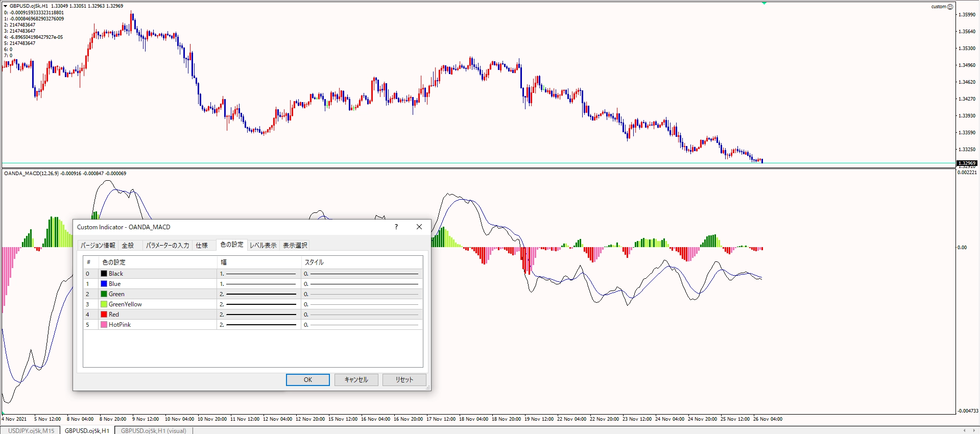Open the バージョン情報 tab
Viewport: 980px width, 434px height.
point(98,246)
